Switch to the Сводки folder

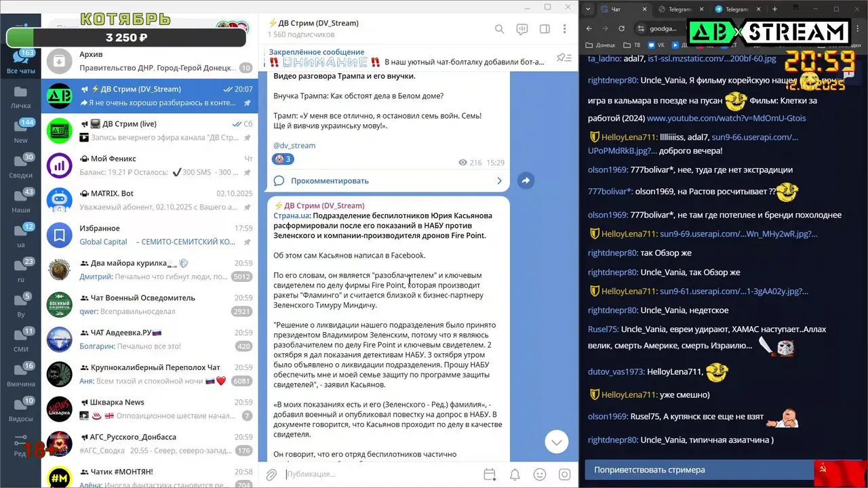click(20, 167)
